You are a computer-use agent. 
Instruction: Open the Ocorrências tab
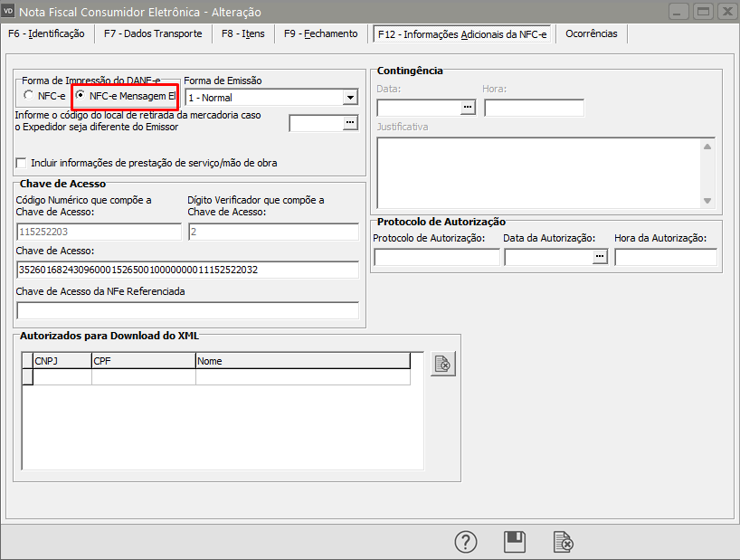coord(591,34)
